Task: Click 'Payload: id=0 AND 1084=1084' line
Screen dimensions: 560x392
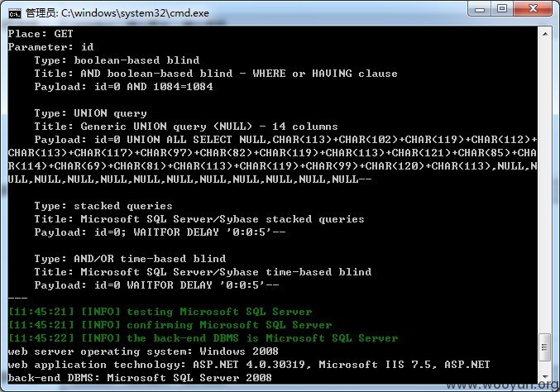Action: 123,87
